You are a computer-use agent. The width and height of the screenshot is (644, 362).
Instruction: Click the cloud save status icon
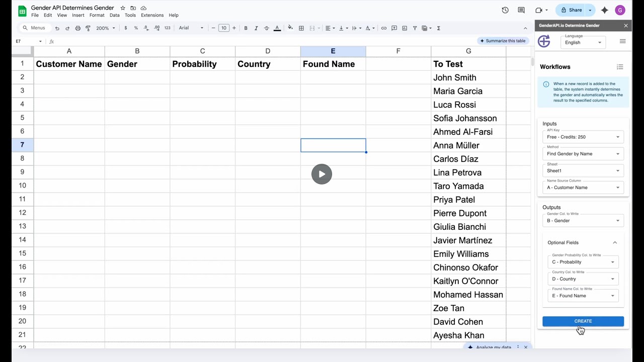click(143, 8)
